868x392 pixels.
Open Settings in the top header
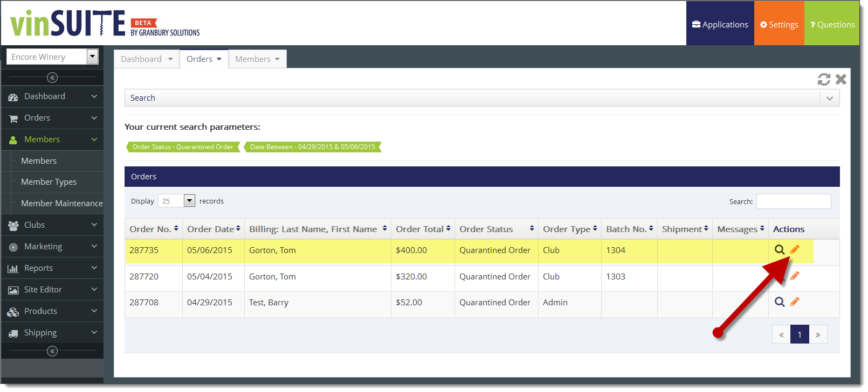(x=779, y=24)
